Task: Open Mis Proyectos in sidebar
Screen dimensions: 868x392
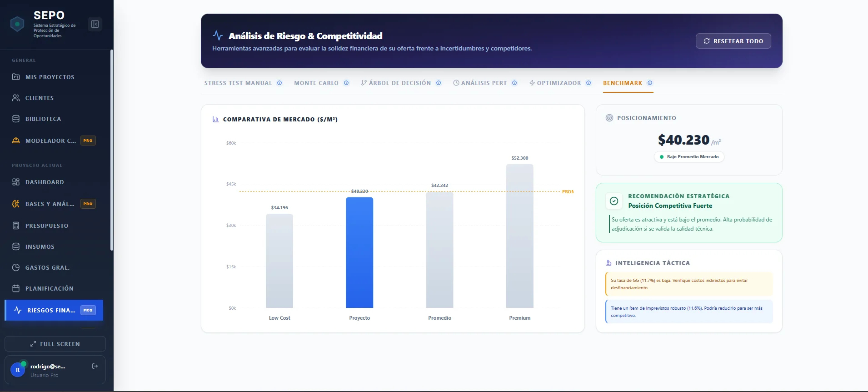Action: point(50,77)
